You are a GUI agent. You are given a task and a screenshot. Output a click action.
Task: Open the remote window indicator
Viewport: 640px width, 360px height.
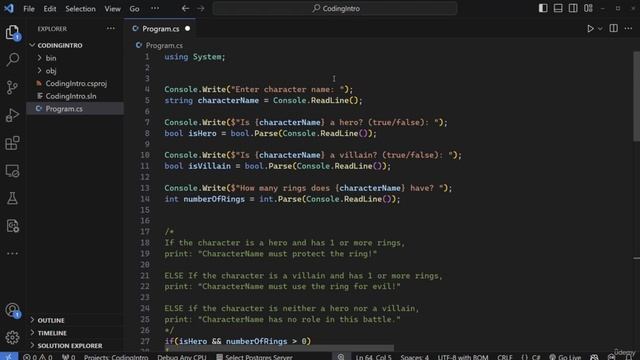tap(9, 356)
